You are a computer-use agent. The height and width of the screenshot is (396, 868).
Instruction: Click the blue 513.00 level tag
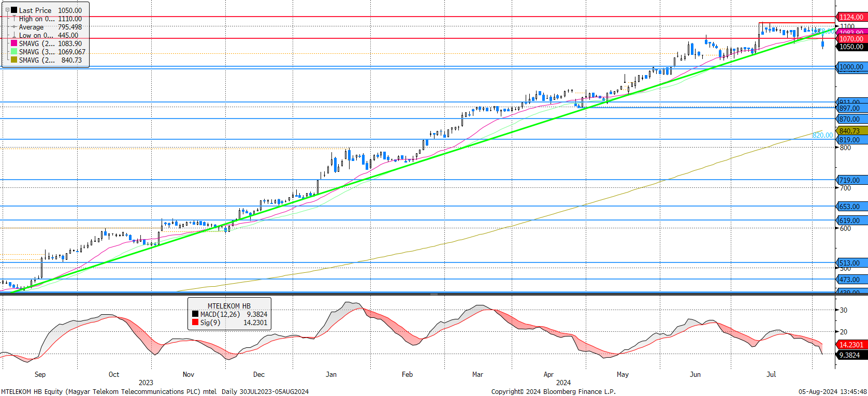[852, 263]
